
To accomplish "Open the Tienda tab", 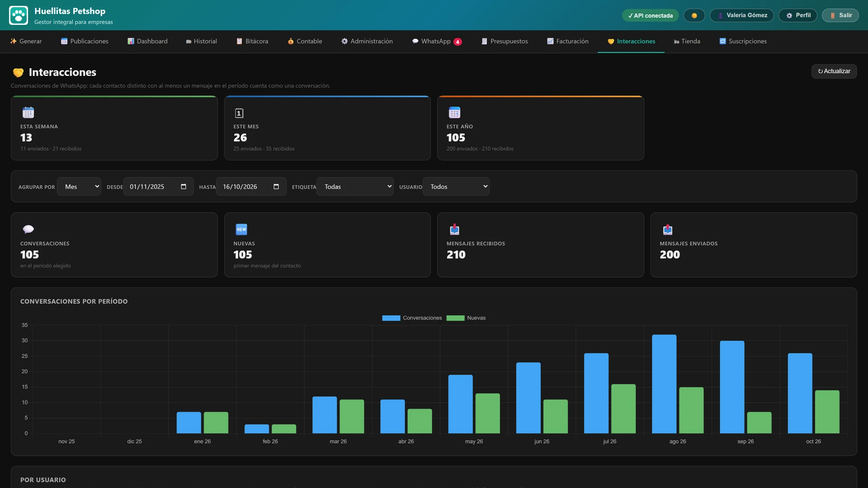I will 687,41.
